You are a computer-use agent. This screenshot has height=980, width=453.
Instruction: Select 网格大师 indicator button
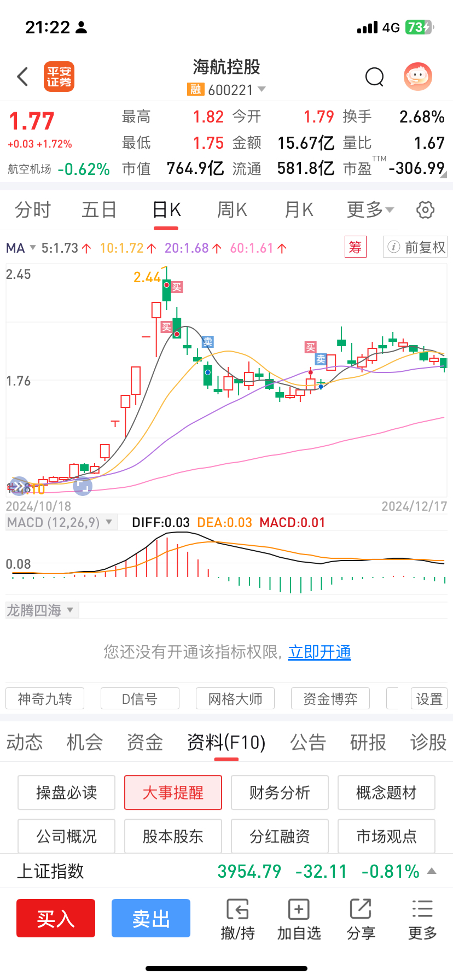pos(235,698)
